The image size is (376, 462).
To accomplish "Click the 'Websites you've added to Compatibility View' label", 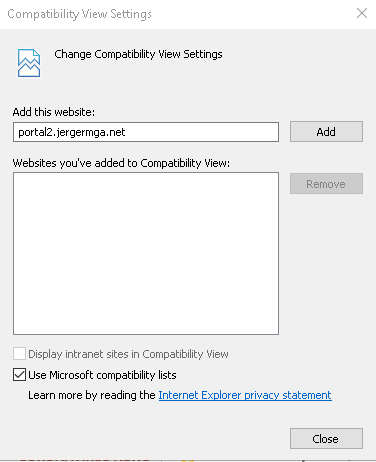I will [121, 163].
